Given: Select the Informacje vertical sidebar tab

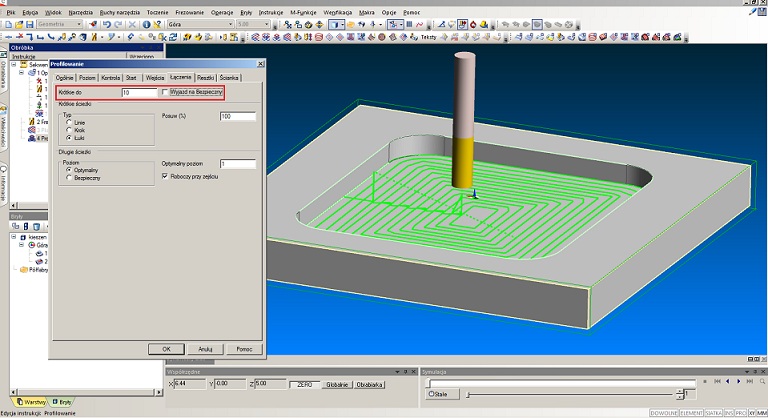Looking at the screenshot, I should (x=3, y=184).
